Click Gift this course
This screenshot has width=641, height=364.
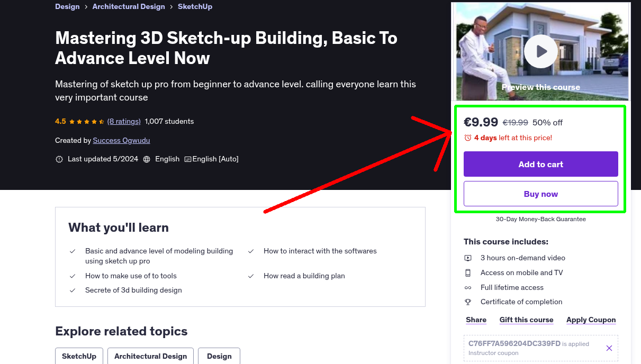[x=526, y=320]
